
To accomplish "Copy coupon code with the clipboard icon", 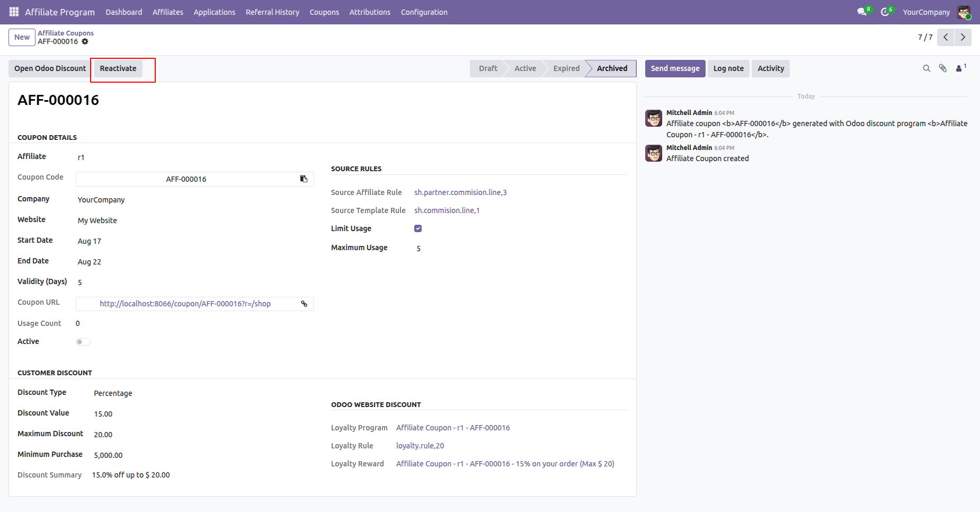I will click(x=304, y=179).
